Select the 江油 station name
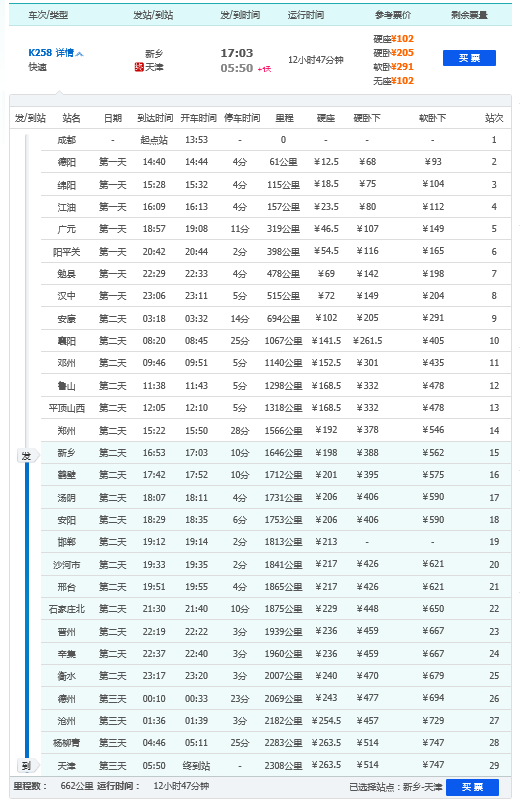Image resolution: width=520 pixels, height=803 pixels. pos(67,207)
